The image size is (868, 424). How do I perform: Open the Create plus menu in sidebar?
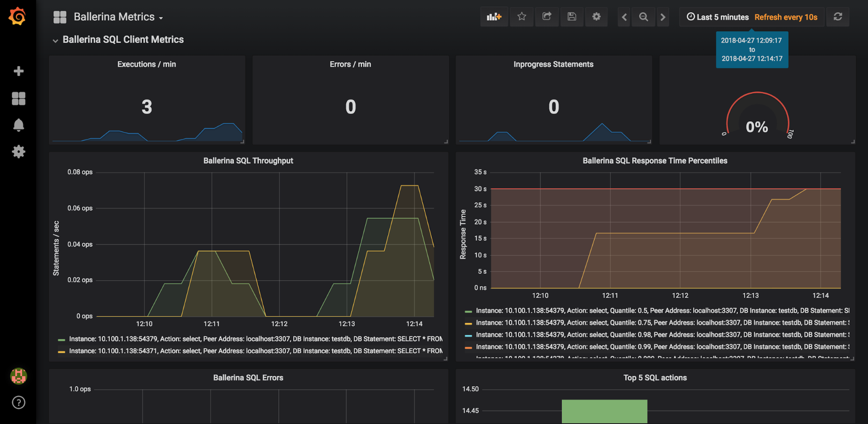pyautogui.click(x=18, y=71)
